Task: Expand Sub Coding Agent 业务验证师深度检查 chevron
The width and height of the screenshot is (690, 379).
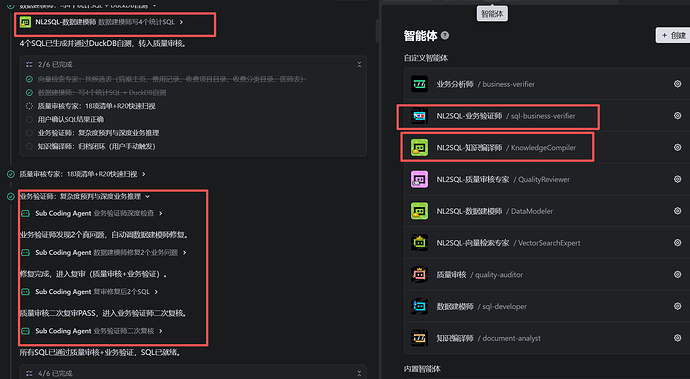Action: tap(161, 213)
